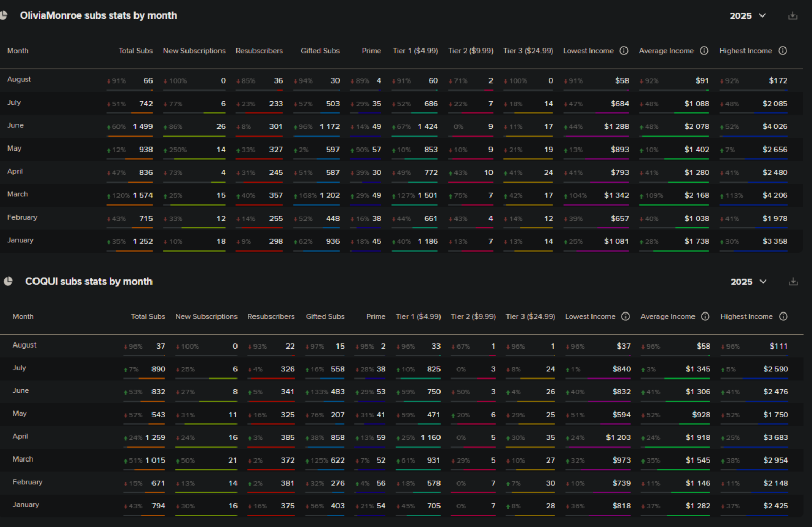Click COQUI July average income $1 345
Image resolution: width=812 pixels, height=527 pixels.
pos(698,369)
